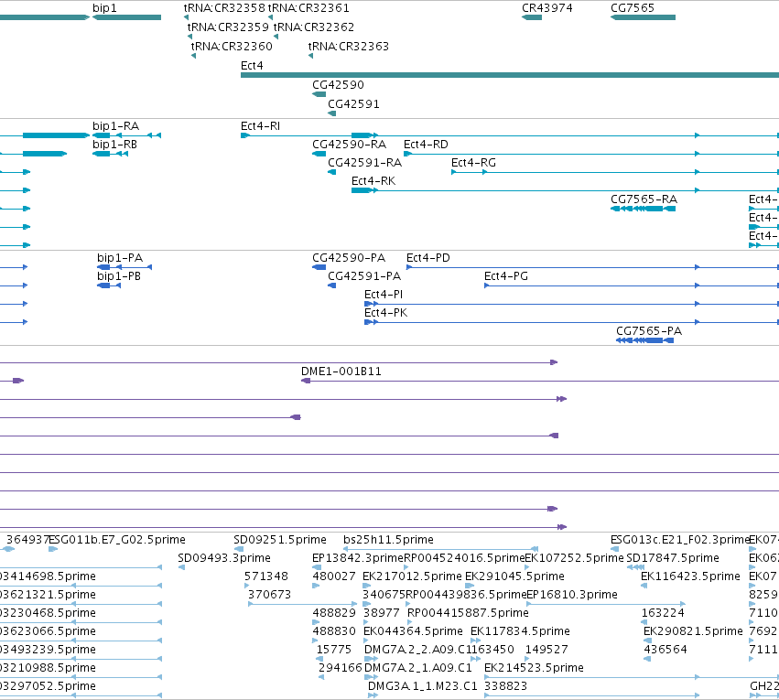Click the CG42590 gene glyph
The width and height of the screenshot is (779, 700).
(319, 94)
